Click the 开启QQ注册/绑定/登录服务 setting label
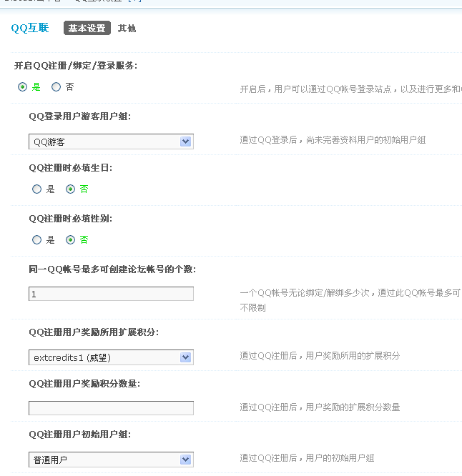 point(76,66)
